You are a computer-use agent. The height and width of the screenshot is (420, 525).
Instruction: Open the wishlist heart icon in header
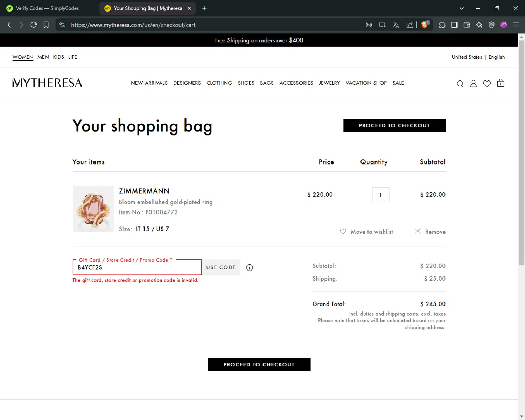(x=487, y=84)
